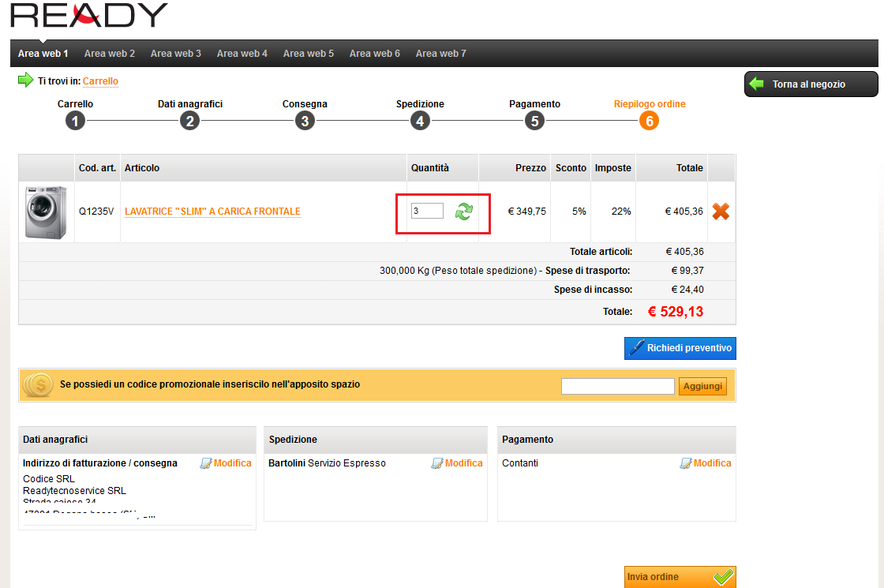Click the Torna al negozio button
884x588 pixels.
click(x=811, y=84)
